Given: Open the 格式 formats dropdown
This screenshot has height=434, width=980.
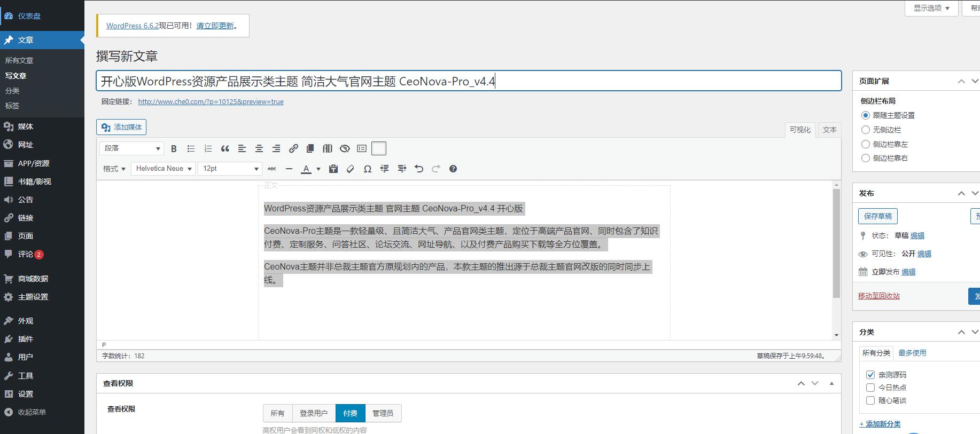Looking at the screenshot, I should coord(114,169).
